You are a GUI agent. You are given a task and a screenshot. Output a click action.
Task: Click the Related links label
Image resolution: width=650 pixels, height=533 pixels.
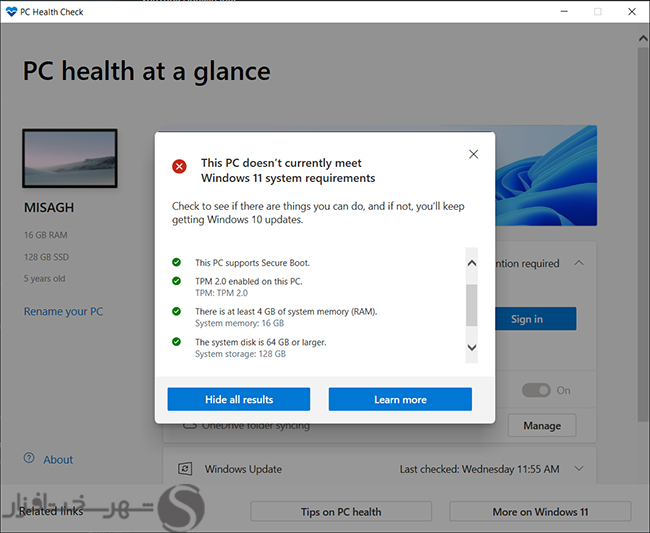(51, 511)
